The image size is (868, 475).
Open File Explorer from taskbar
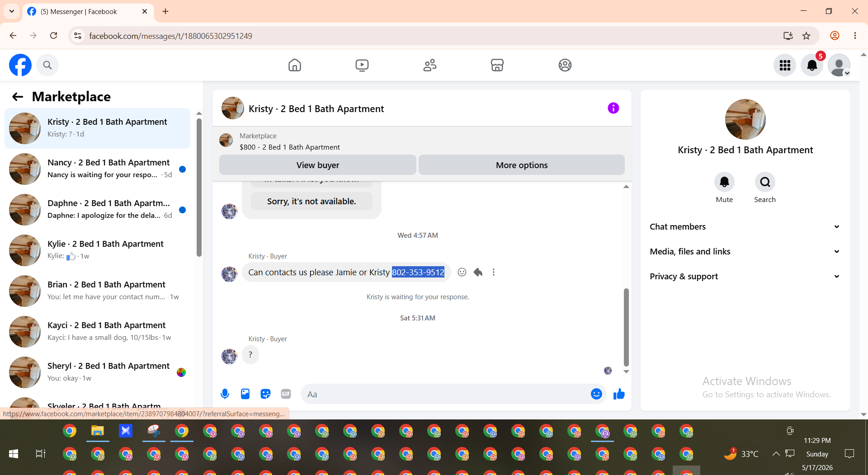(98, 431)
